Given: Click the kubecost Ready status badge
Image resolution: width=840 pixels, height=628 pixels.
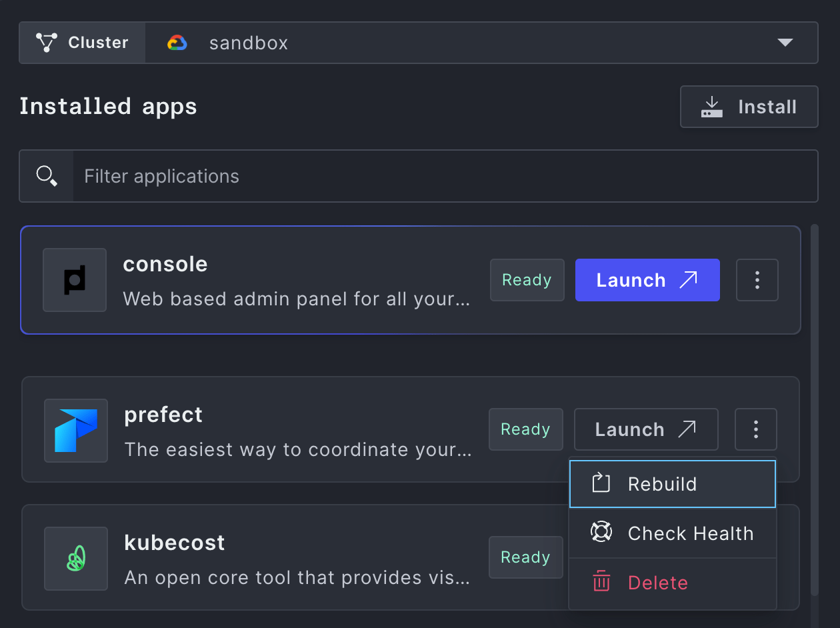Looking at the screenshot, I should pos(525,557).
